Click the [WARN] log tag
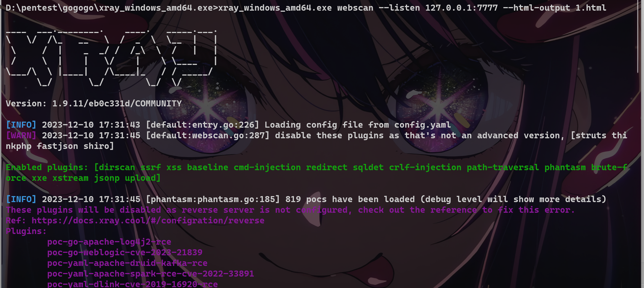 tap(21, 135)
